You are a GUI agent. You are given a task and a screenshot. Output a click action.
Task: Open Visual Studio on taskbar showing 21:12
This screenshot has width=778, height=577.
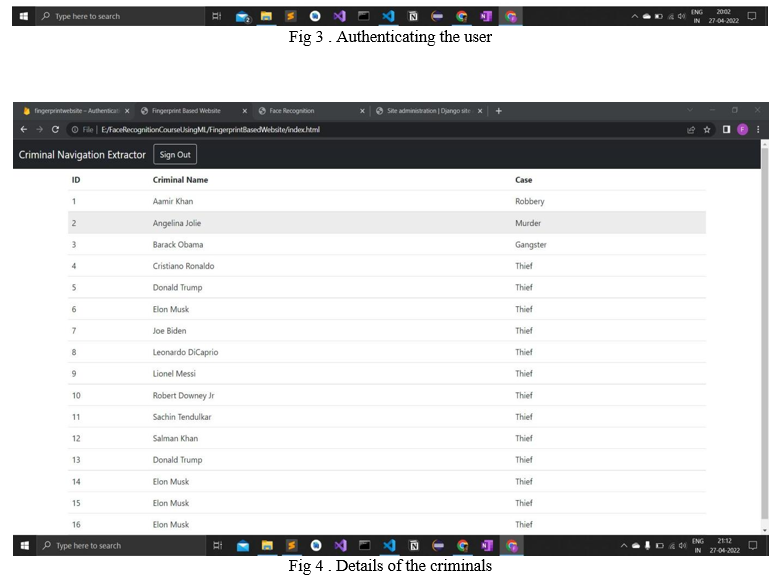(340, 546)
